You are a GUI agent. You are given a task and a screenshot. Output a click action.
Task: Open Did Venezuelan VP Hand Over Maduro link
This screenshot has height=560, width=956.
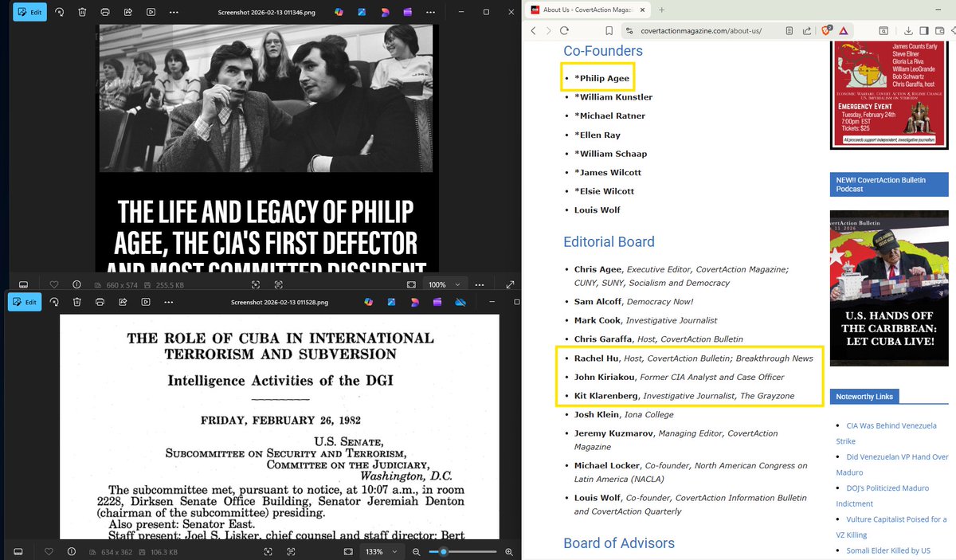[x=892, y=464]
